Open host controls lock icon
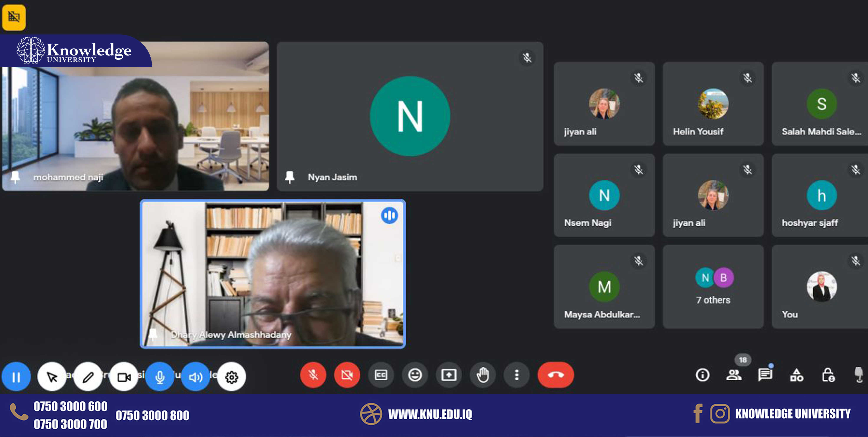868x437 pixels. pyautogui.click(x=828, y=375)
